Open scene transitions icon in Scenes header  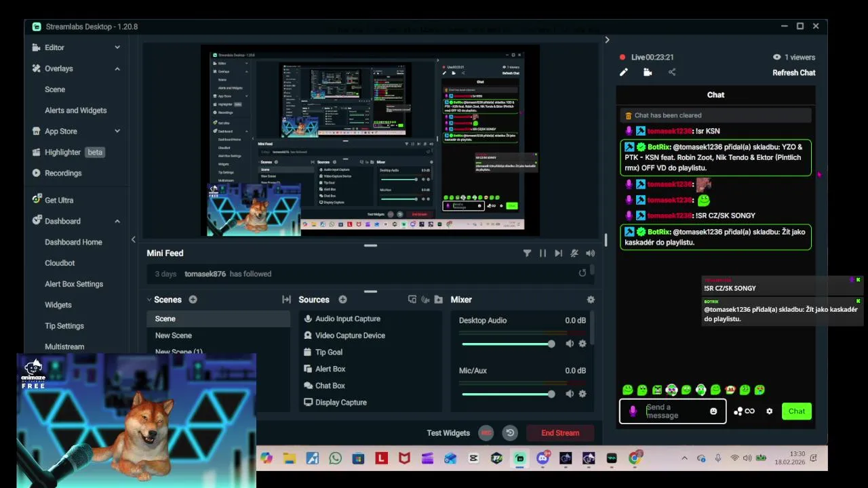(286, 300)
